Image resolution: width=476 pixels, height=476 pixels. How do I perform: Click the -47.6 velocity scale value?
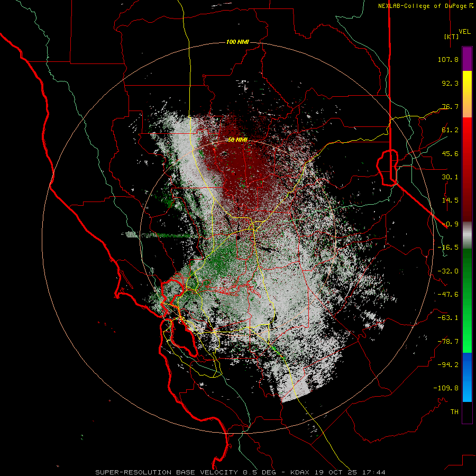click(x=448, y=295)
